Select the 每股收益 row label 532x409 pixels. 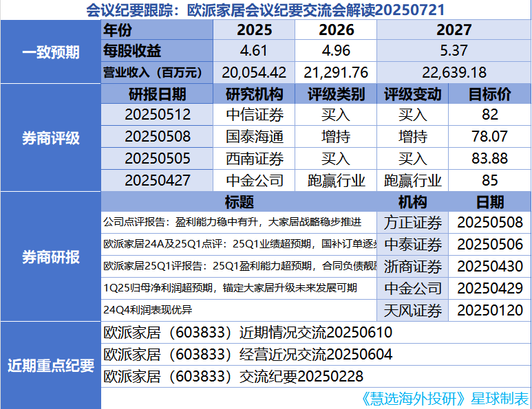coord(157,50)
